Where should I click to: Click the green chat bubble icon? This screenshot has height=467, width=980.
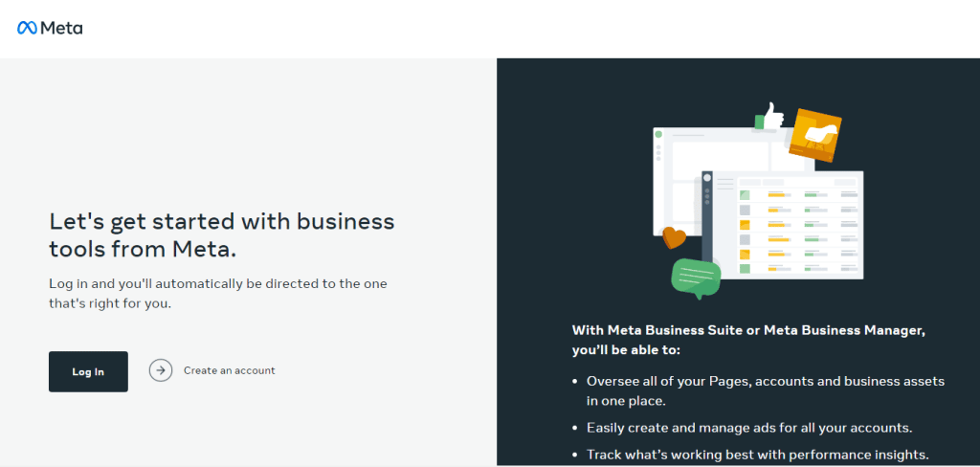point(696,278)
